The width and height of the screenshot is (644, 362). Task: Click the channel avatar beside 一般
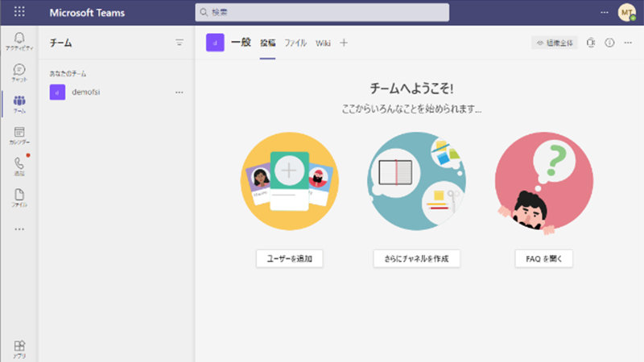click(215, 43)
